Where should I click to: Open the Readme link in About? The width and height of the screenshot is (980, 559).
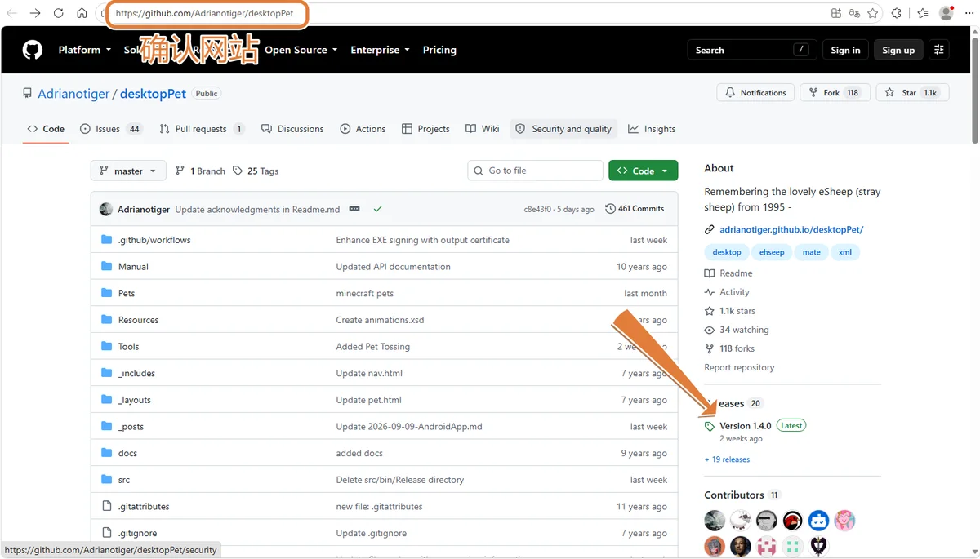click(x=728, y=273)
